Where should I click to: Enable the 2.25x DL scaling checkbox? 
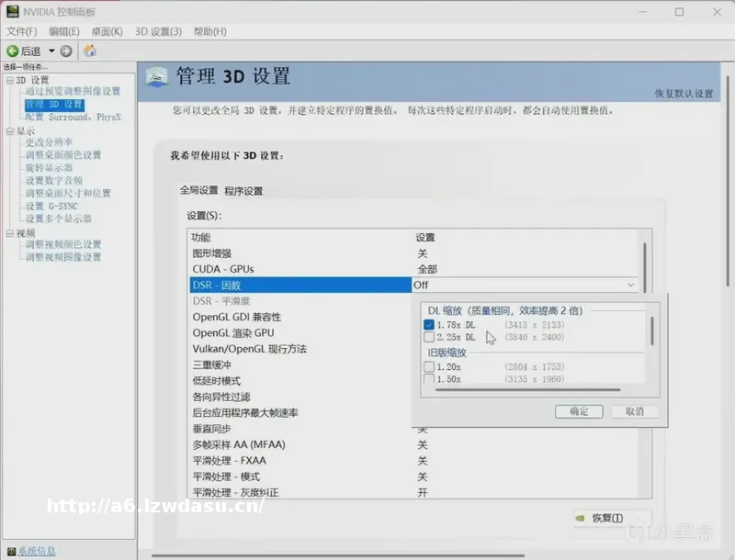429,338
